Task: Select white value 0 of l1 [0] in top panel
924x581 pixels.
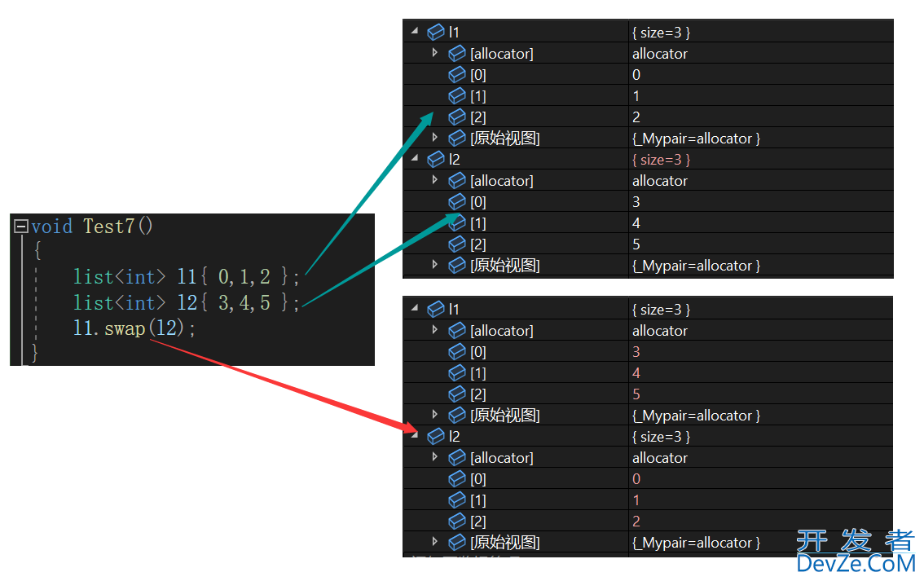Action: (636, 75)
